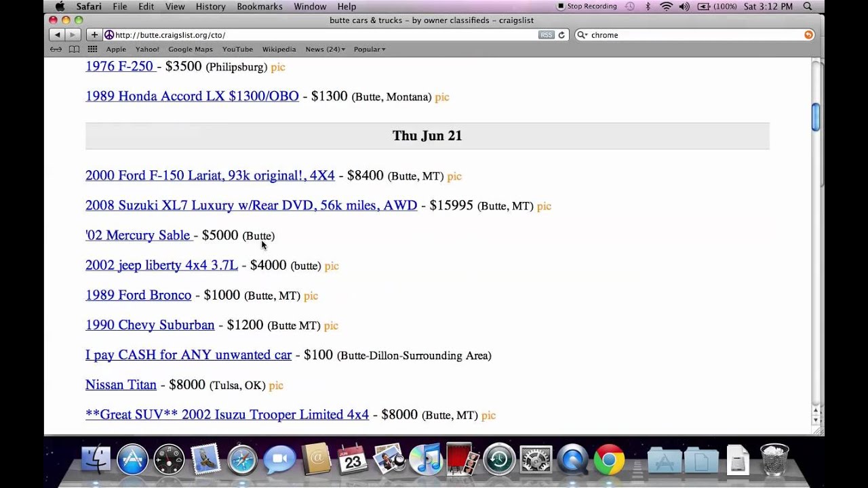Image resolution: width=868 pixels, height=488 pixels.
Task: Open the search field magnifier dropdown
Action: pos(582,35)
